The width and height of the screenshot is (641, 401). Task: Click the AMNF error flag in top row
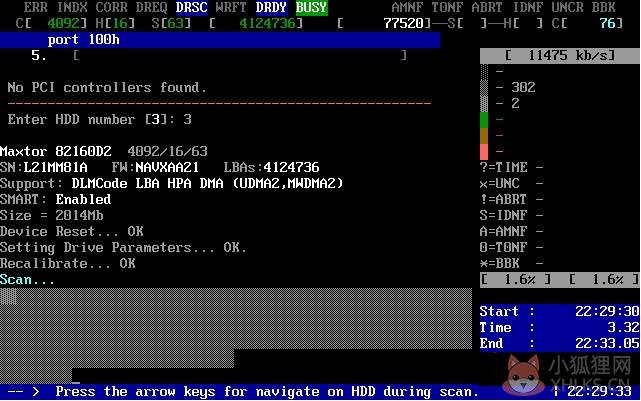click(407, 7)
